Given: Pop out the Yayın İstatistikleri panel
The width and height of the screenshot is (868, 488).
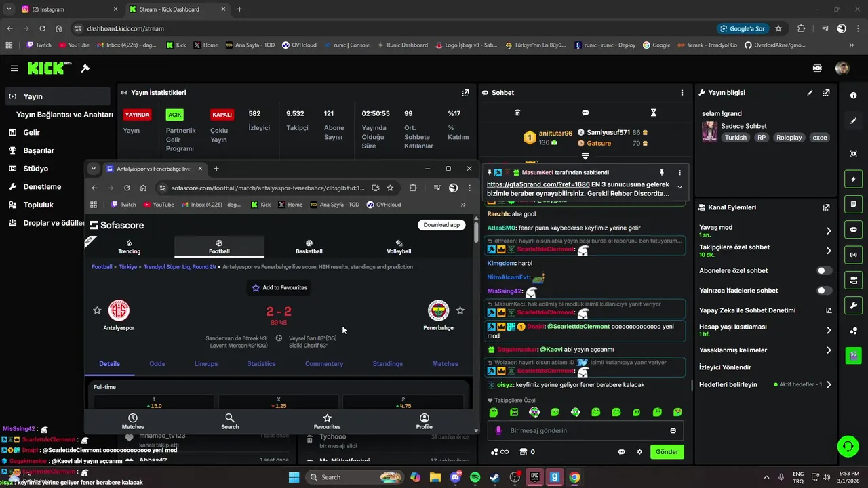Looking at the screenshot, I should (x=465, y=93).
